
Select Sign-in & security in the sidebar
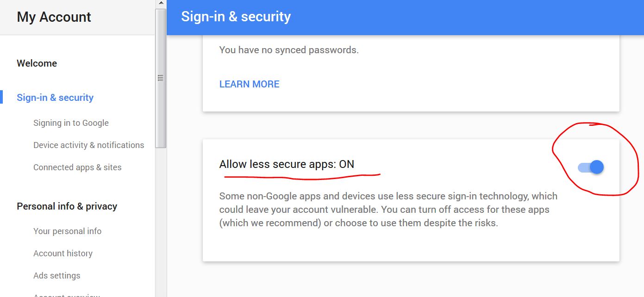[x=55, y=98]
